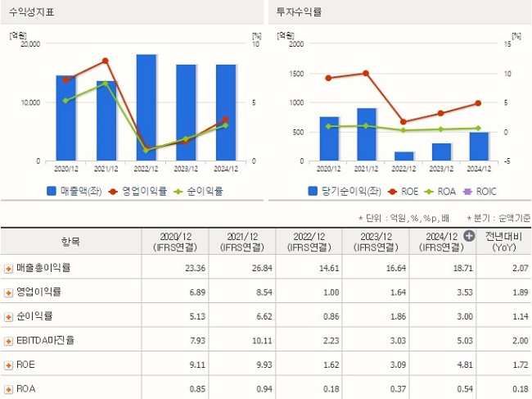Click the ROA row label in table

[26, 389]
